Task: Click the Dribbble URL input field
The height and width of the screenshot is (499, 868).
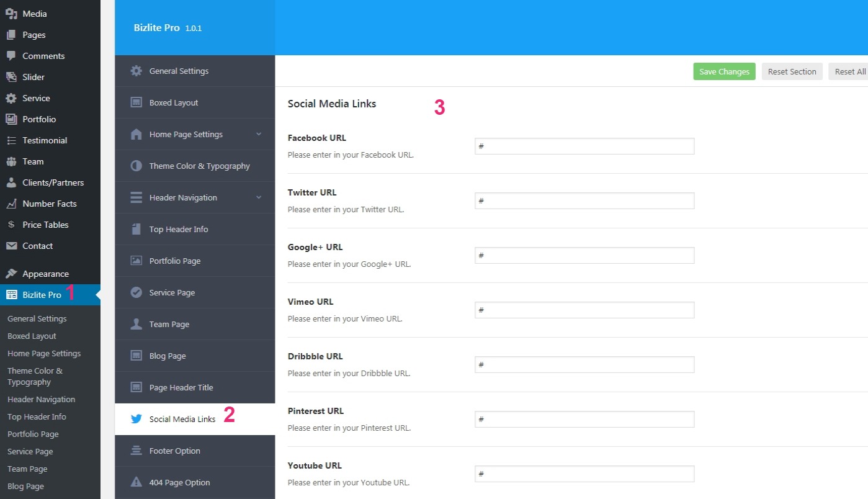Action: coord(584,364)
